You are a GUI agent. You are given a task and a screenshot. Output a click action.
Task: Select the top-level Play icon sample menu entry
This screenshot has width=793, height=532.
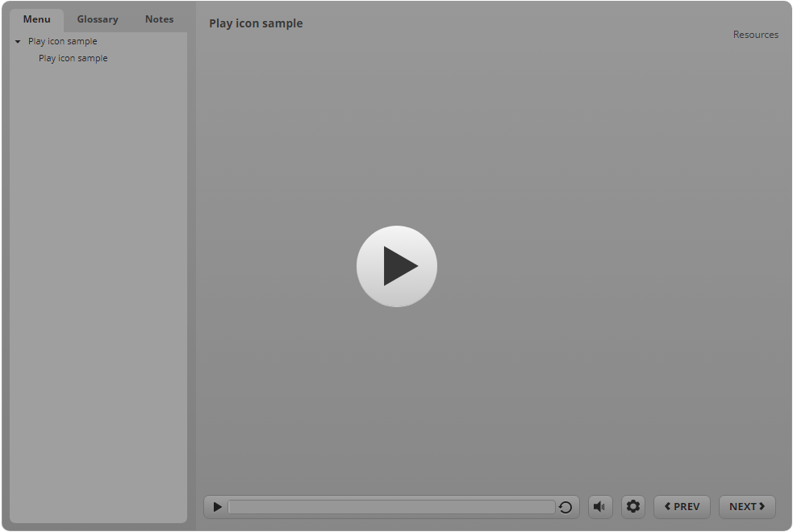(62, 41)
